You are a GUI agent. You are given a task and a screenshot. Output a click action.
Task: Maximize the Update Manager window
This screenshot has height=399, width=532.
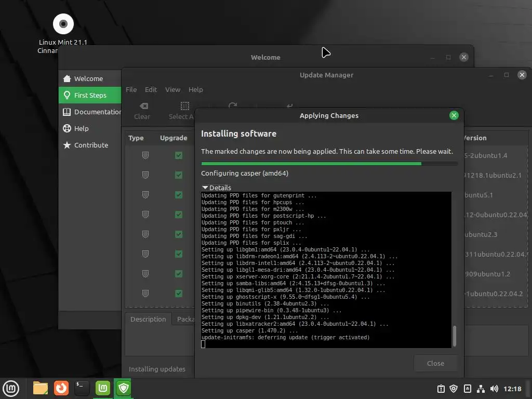pos(506,75)
